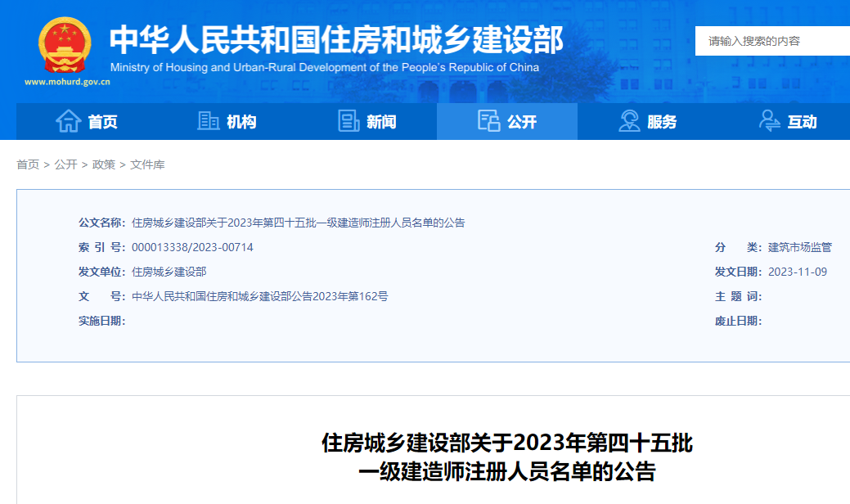
Task: Click the 发文日期 value 2023-11-09
Action: pos(798,272)
